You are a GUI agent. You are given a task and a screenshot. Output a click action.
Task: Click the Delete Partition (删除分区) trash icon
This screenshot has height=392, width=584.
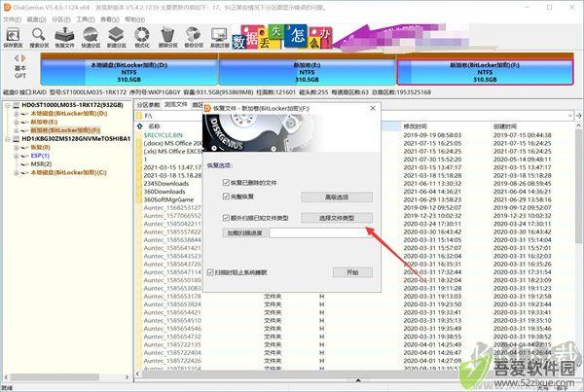(167, 37)
